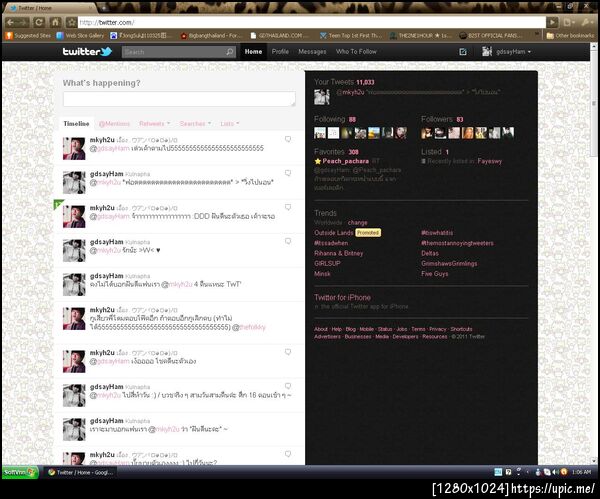Open the Fayeswy list link

489,161
